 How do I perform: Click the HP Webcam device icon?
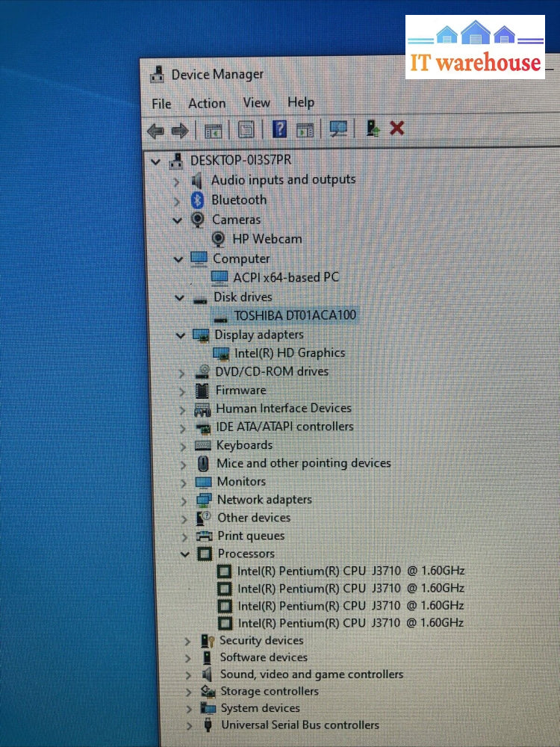218,239
